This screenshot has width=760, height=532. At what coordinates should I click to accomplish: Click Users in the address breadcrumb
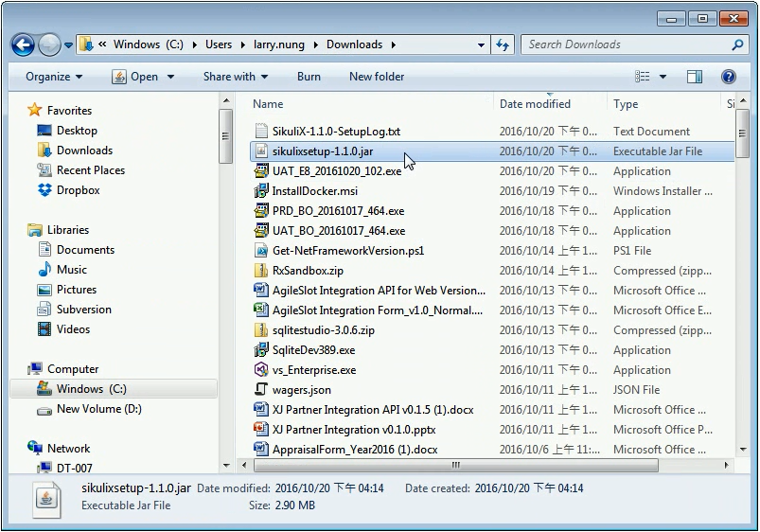click(x=218, y=44)
